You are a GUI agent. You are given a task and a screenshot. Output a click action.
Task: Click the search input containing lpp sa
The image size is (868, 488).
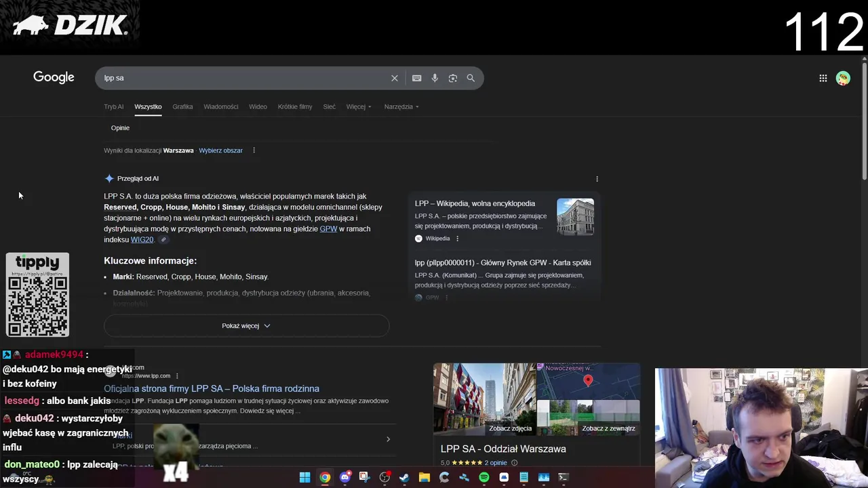(x=244, y=78)
